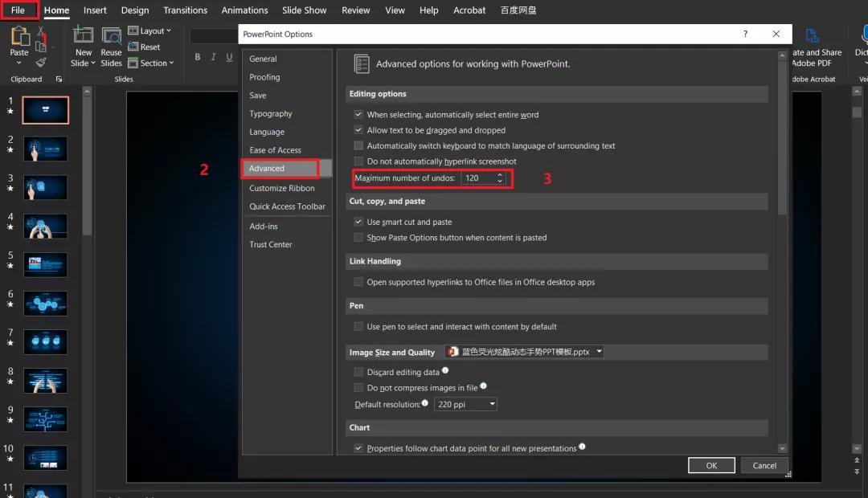868x498 pixels.
Task: Toggle Italic formatting
Action: pos(213,57)
